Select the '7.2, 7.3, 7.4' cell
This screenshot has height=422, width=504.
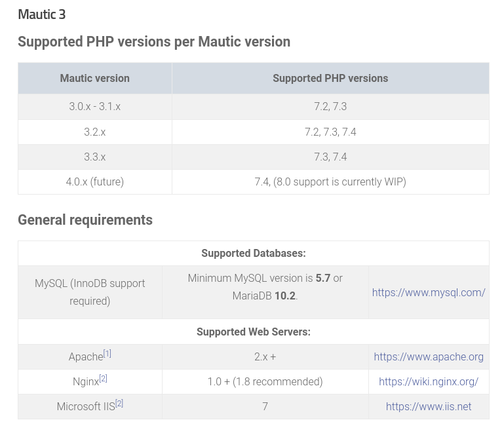(x=330, y=132)
